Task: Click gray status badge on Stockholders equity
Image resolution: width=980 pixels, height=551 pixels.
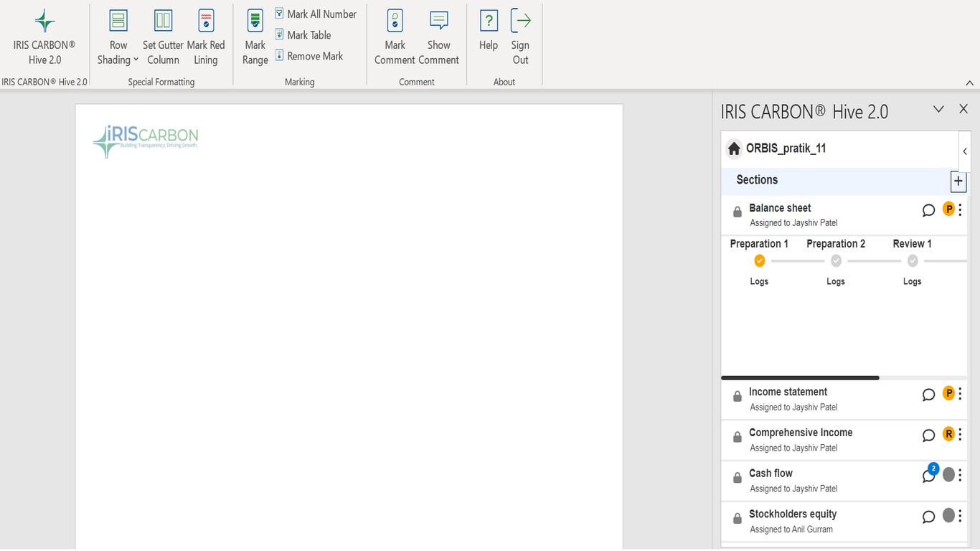Action: [x=948, y=516]
